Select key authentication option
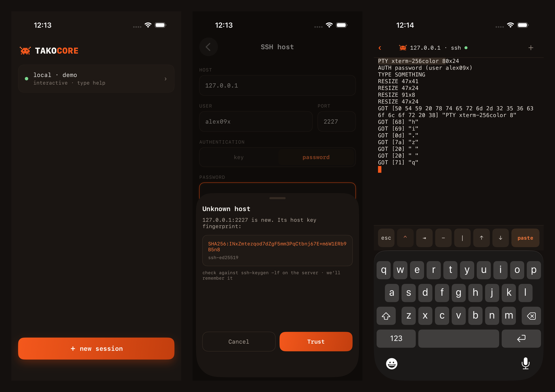555x392 pixels. (239, 157)
